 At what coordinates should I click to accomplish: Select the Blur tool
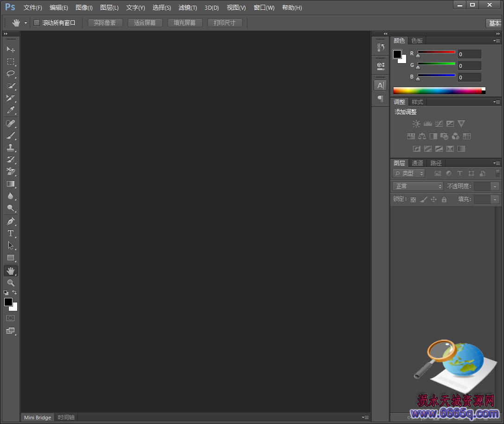pyautogui.click(x=11, y=196)
